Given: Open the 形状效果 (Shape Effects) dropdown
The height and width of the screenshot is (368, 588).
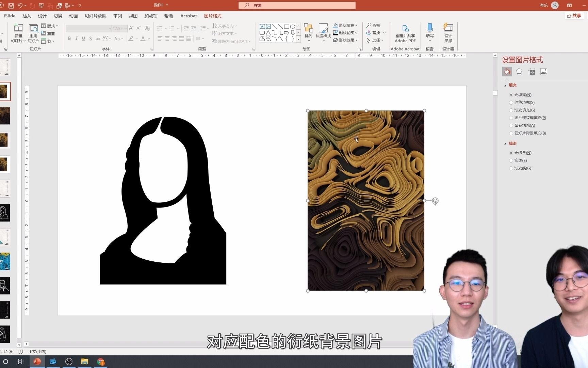Looking at the screenshot, I should [345, 40].
